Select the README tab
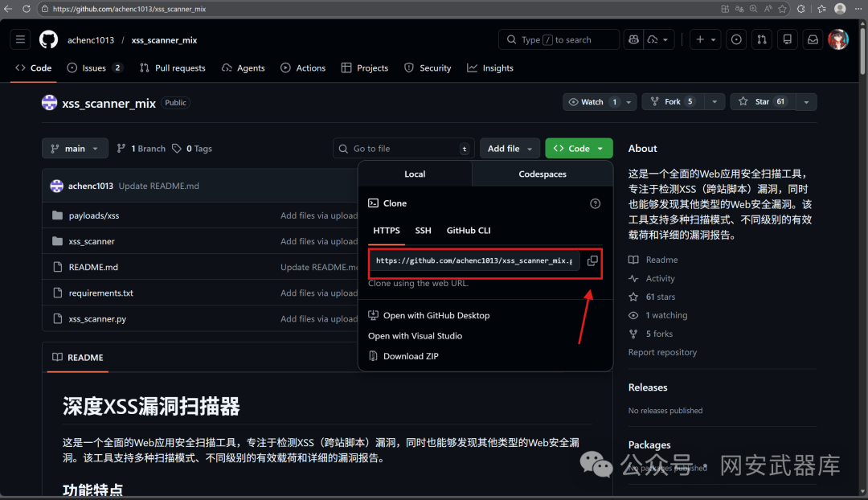The width and height of the screenshot is (868, 500). click(x=78, y=358)
